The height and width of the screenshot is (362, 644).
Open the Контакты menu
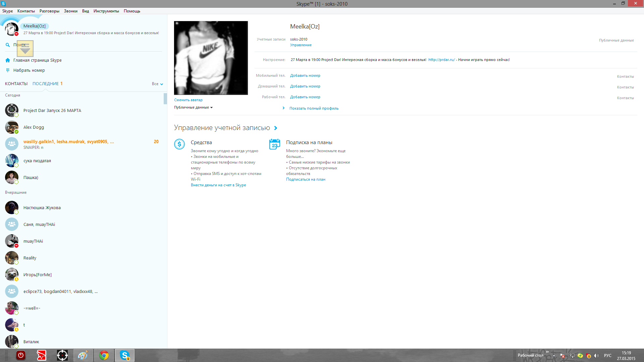click(26, 11)
